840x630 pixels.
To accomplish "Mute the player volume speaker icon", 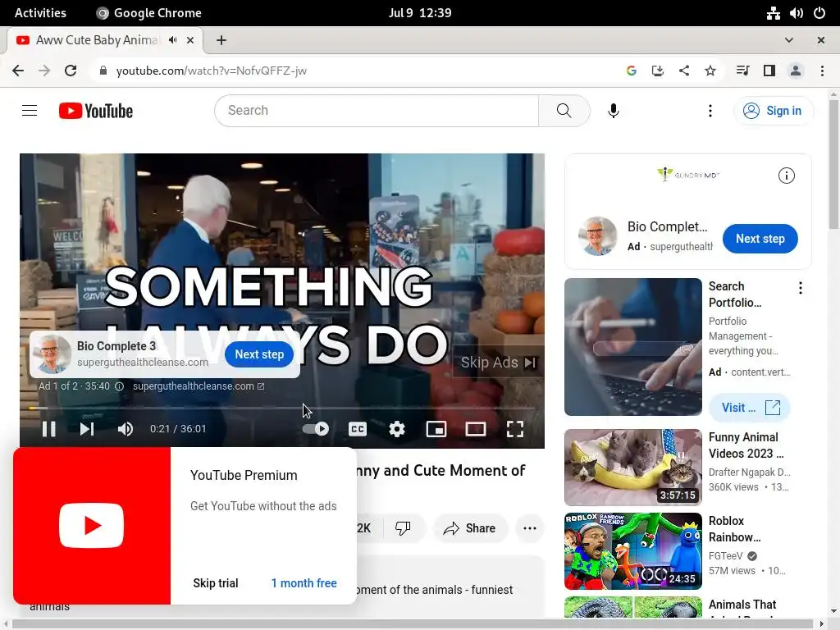I will pyautogui.click(x=125, y=428).
